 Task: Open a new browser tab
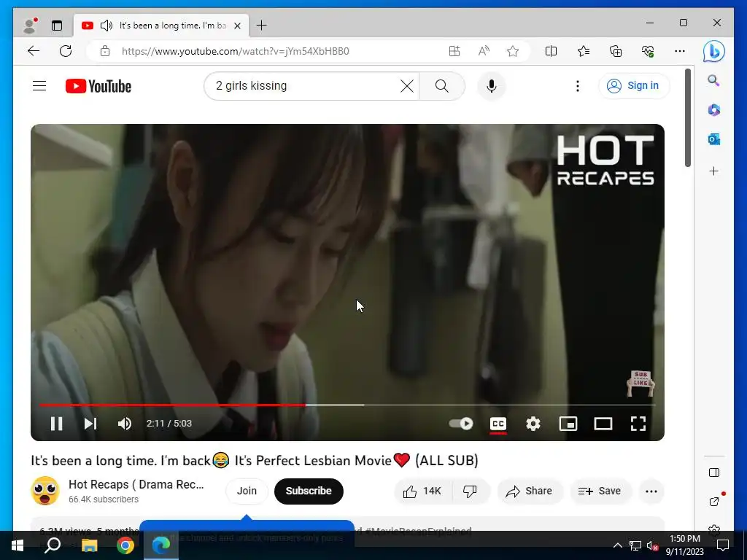point(262,26)
